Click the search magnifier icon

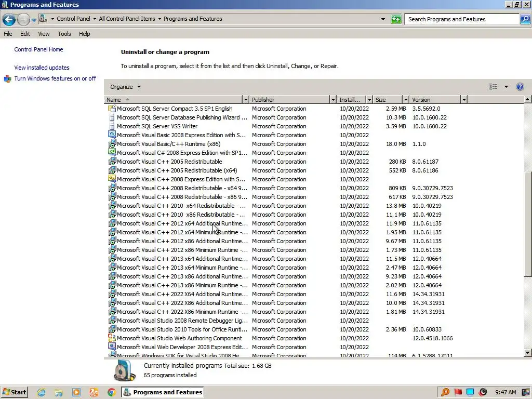click(525, 19)
